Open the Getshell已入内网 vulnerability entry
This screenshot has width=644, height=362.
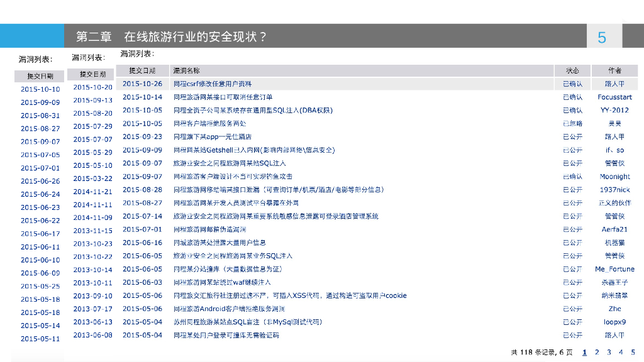pos(254,150)
